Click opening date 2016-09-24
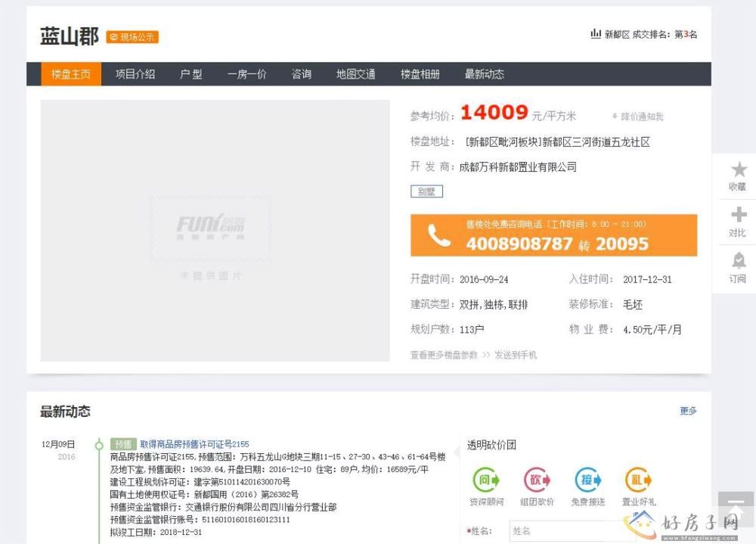 click(484, 279)
